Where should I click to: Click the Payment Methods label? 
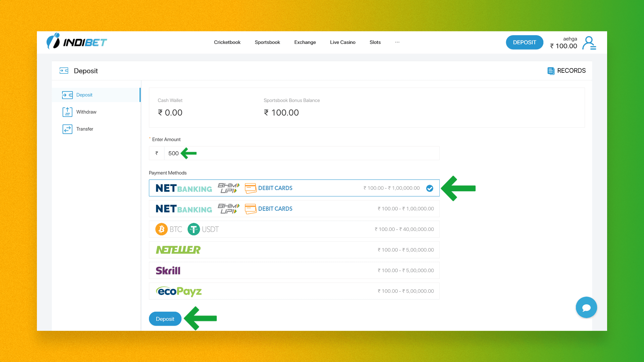(x=168, y=173)
